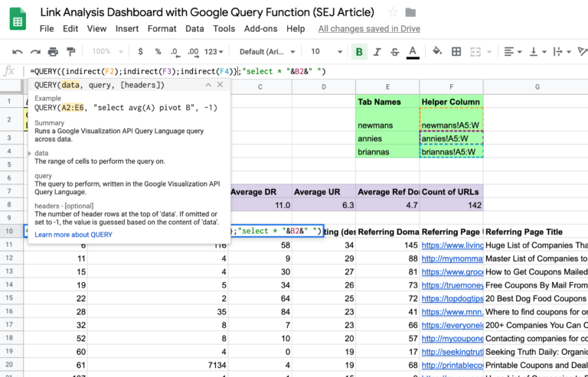Close the QUERY function help popup
The width and height of the screenshot is (588, 377).
220,85
